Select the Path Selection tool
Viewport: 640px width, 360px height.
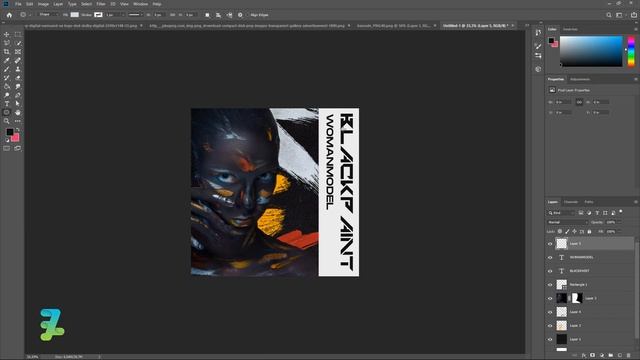pyautogui.click(x=18, y=104)
